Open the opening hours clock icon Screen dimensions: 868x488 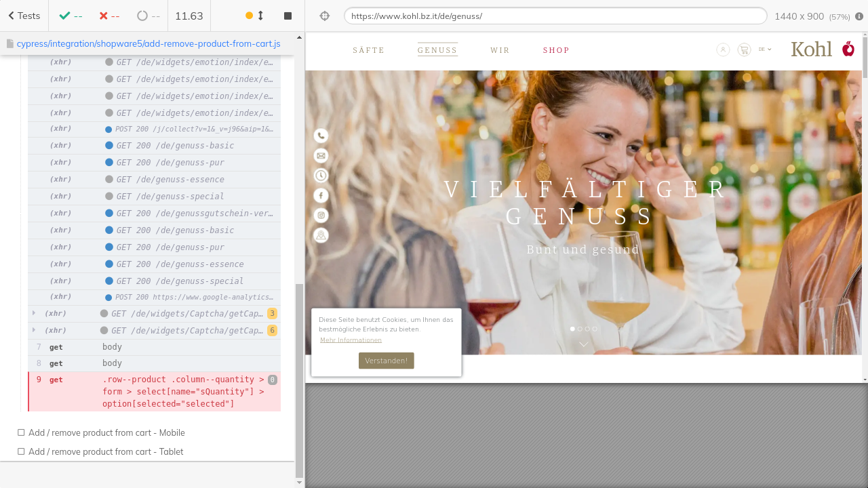(x=321, y=176)
